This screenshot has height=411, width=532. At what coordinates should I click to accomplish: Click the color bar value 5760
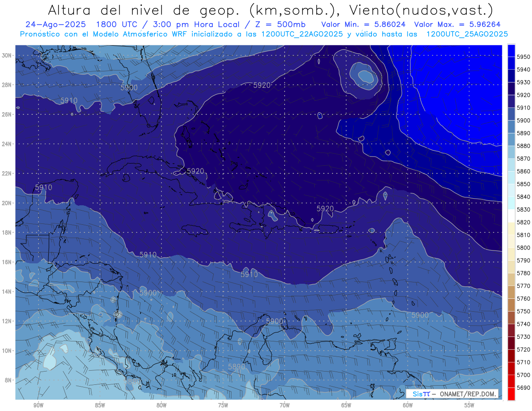click(523, 298)
